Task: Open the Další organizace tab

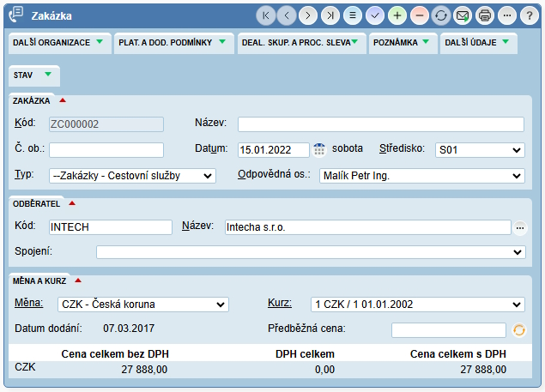Action: click(58, 42)
